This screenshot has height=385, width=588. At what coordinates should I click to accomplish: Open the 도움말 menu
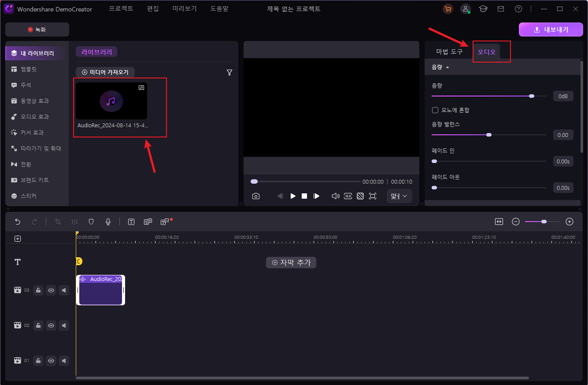(219, 9)
